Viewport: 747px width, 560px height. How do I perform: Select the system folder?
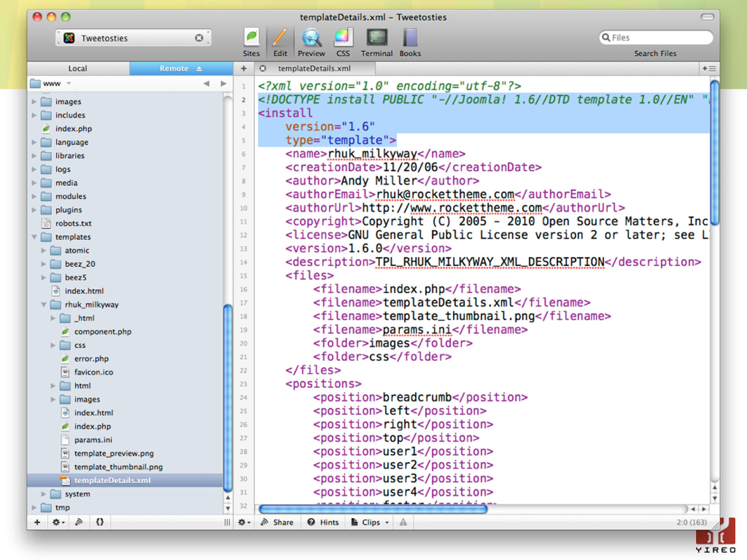coord(77,494)
